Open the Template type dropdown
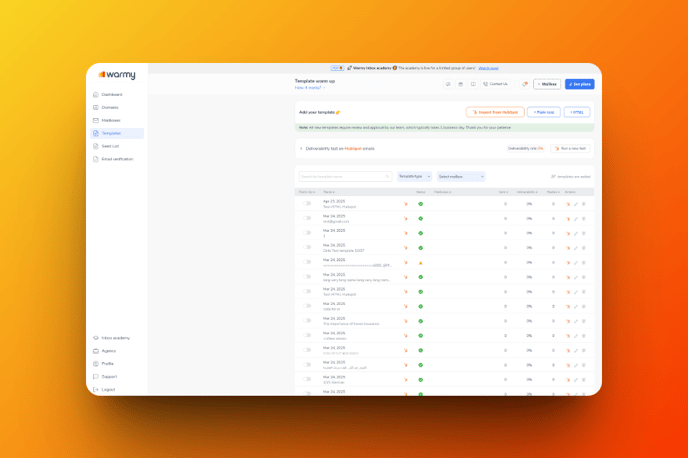This screenshot has width=688, height=458. coord(415,176)
